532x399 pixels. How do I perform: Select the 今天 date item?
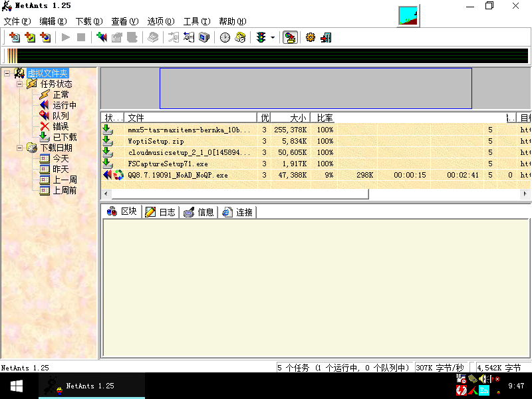61,158
